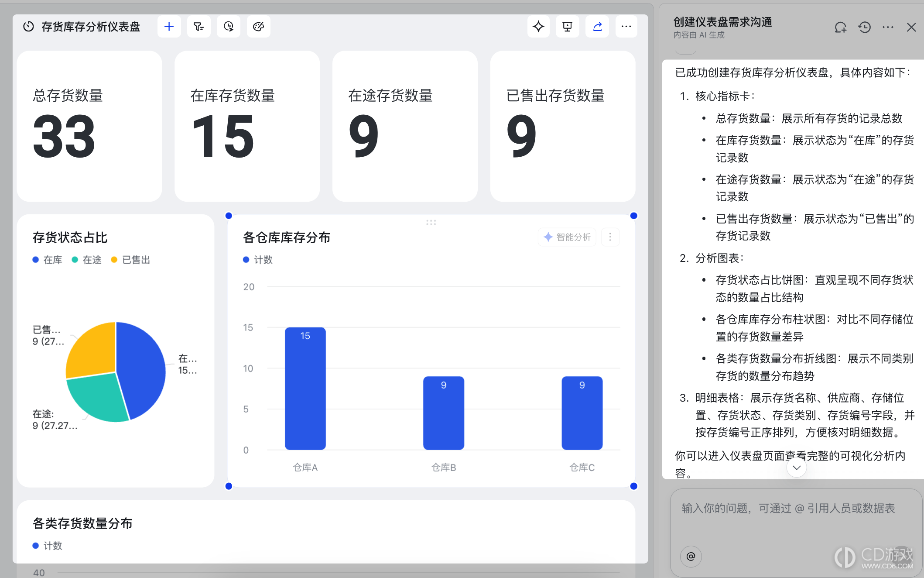This screenshot has height=578, width=924.
Task: Select the 在库存货数量 metric card
Action: click(247, 126)
